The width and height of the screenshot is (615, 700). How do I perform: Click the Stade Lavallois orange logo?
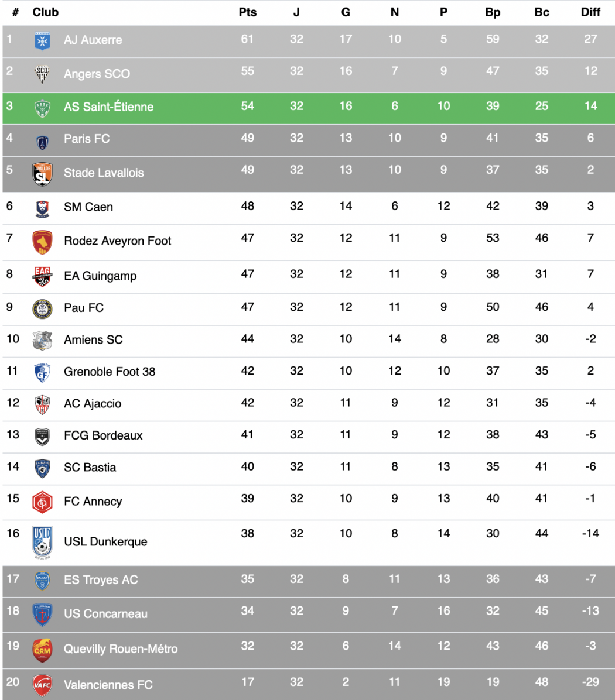(42, 174)
